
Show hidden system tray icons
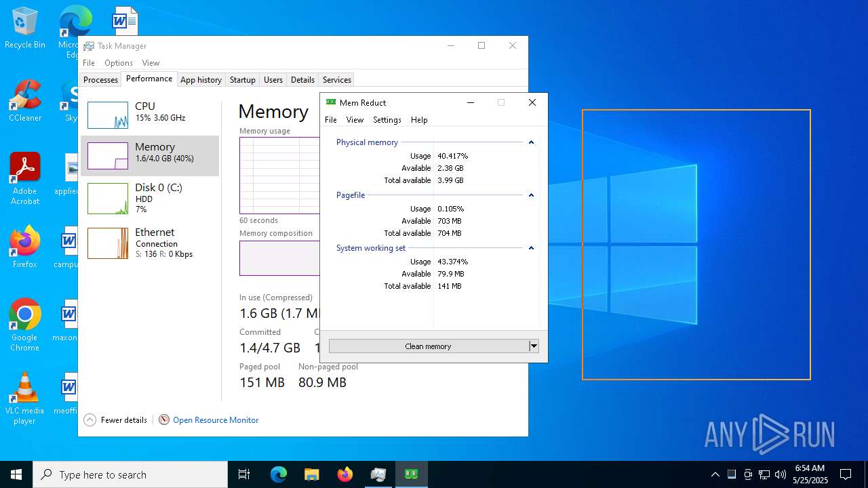[715, 474]
